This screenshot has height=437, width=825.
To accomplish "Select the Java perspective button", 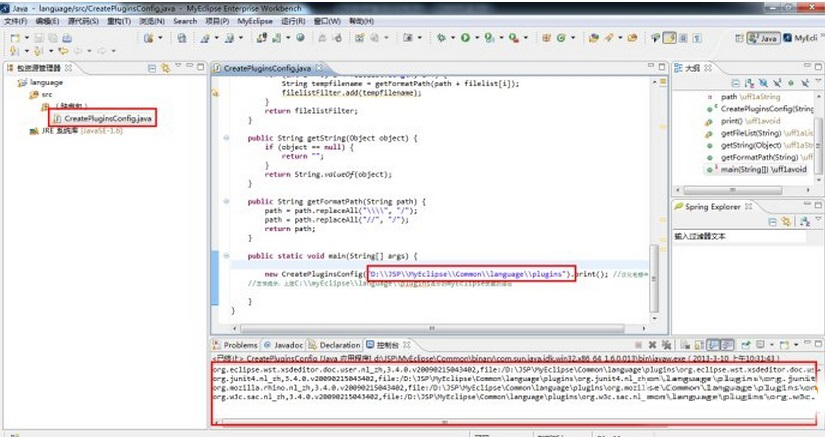I will click(763, 38).
